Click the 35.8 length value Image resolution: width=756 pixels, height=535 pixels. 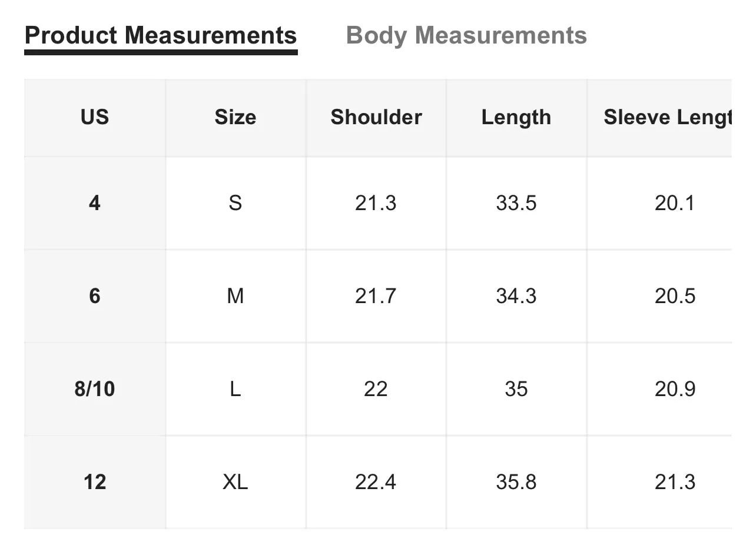[516, 482]
